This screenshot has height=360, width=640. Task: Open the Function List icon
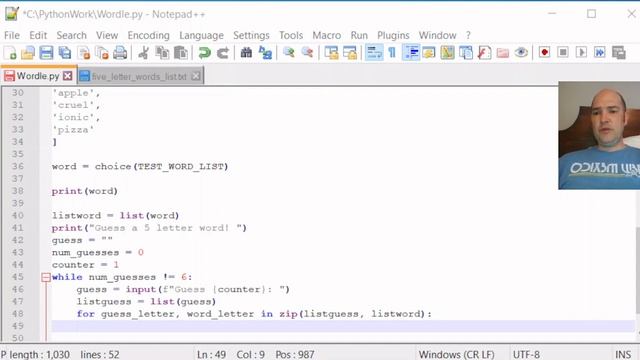pos(484,53)
